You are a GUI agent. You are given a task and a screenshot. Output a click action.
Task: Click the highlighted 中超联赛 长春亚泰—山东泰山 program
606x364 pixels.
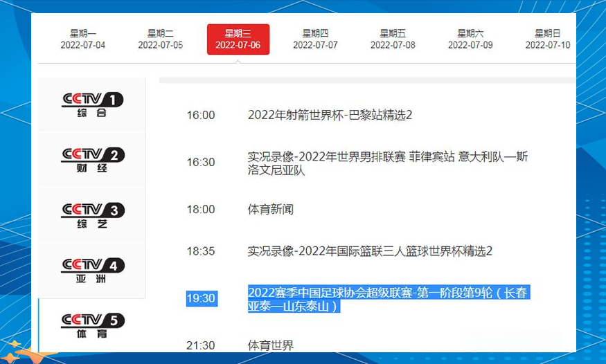coord(389,299)
